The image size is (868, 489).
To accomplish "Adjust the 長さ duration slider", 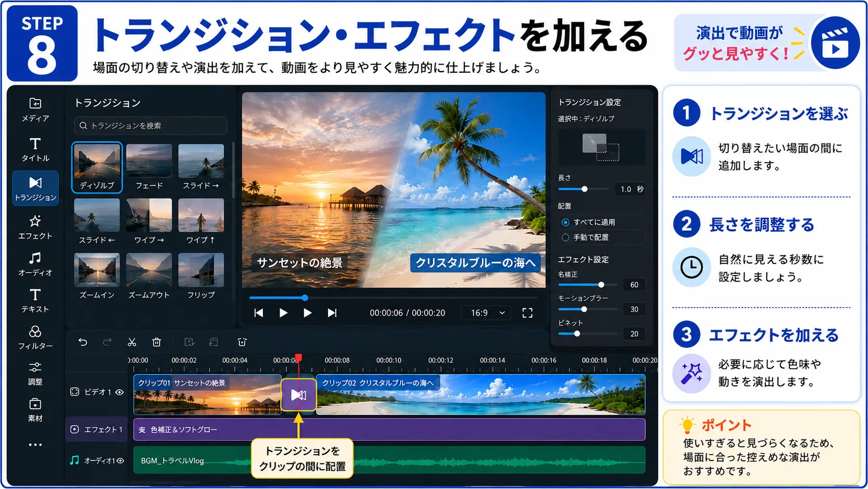I will tap(584, 189).
